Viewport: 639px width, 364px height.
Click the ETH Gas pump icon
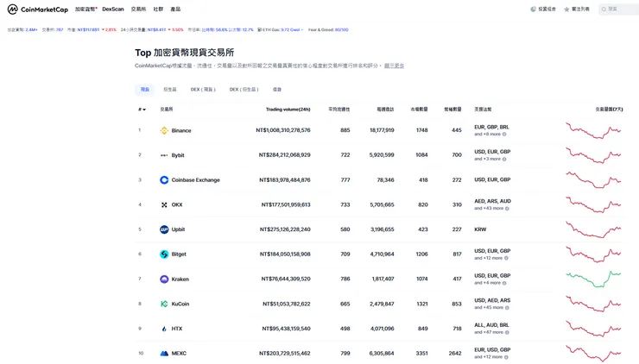260,29
